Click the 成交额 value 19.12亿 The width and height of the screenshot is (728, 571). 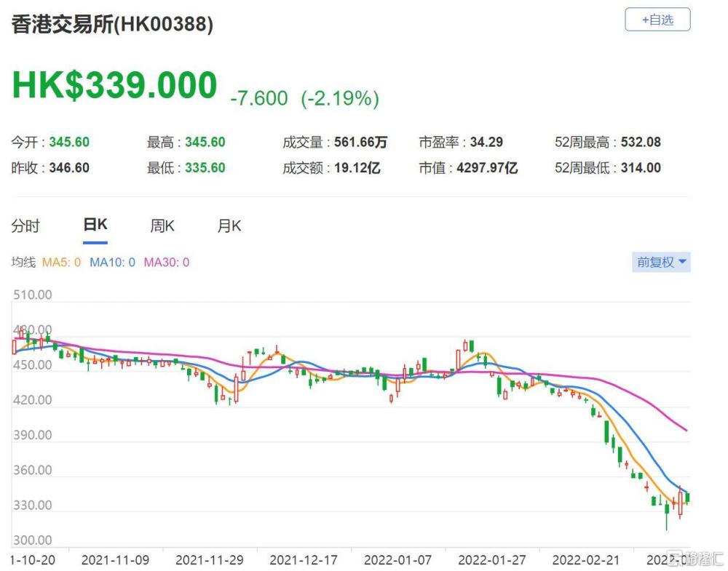(x=357, y=167)
